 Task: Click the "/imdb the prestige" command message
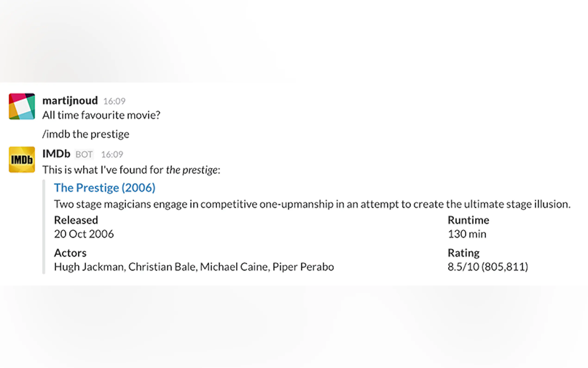(x=86, y=134)
